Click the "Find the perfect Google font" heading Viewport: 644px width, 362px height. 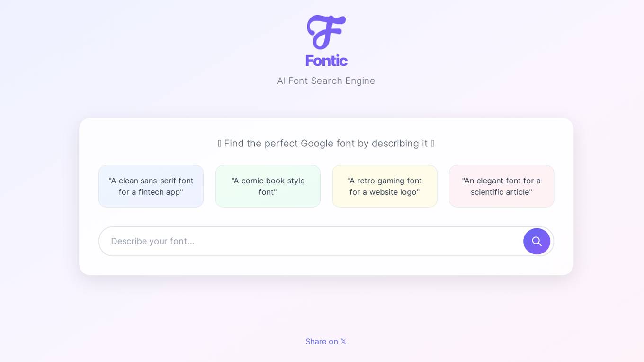(x=326, y=144)
